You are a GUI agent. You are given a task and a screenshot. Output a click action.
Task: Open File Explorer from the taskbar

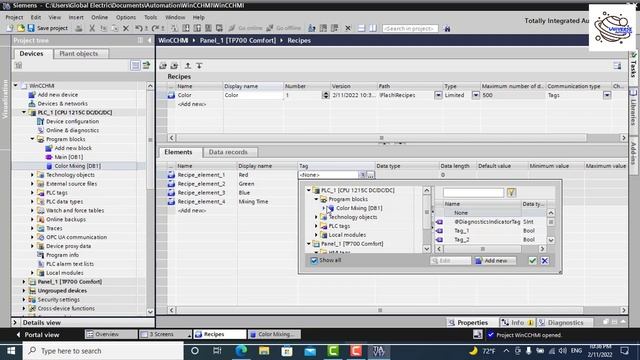tap(264, 351)
